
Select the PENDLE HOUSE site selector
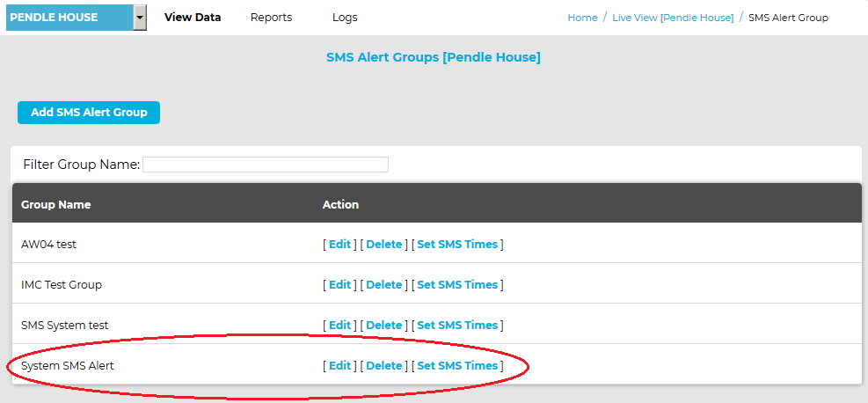tap(77, 18)
